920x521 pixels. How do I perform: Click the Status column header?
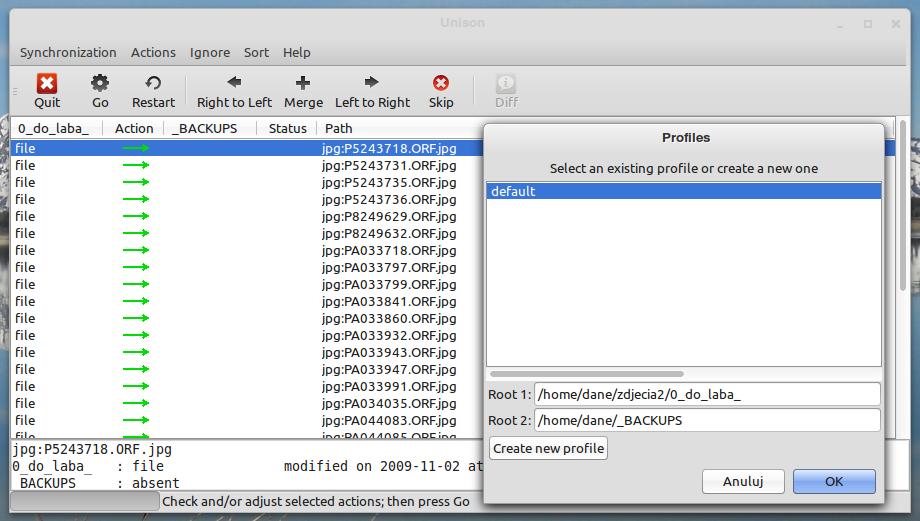click(x=287, y=128)
